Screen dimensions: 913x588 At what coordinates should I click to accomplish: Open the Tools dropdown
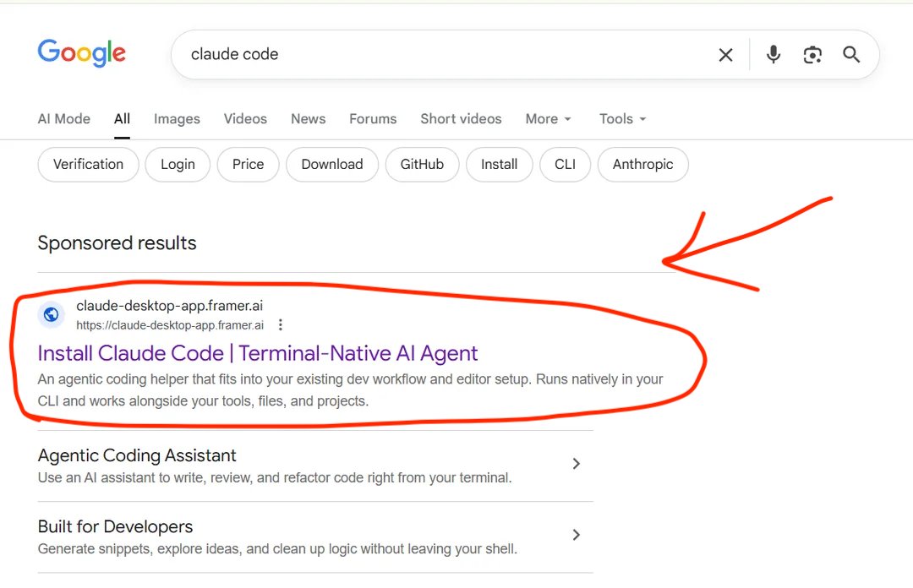point(622,119)
